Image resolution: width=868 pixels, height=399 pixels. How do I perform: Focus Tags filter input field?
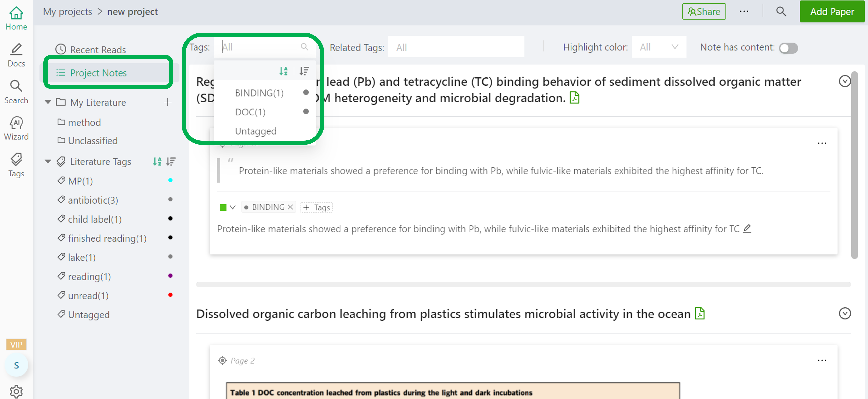point(265,47)
